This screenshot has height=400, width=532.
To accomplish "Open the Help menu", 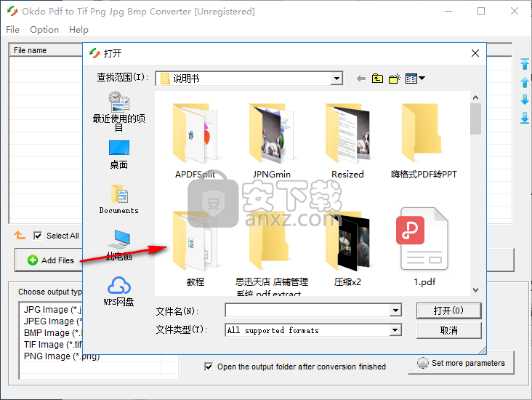I will [78, 30].
